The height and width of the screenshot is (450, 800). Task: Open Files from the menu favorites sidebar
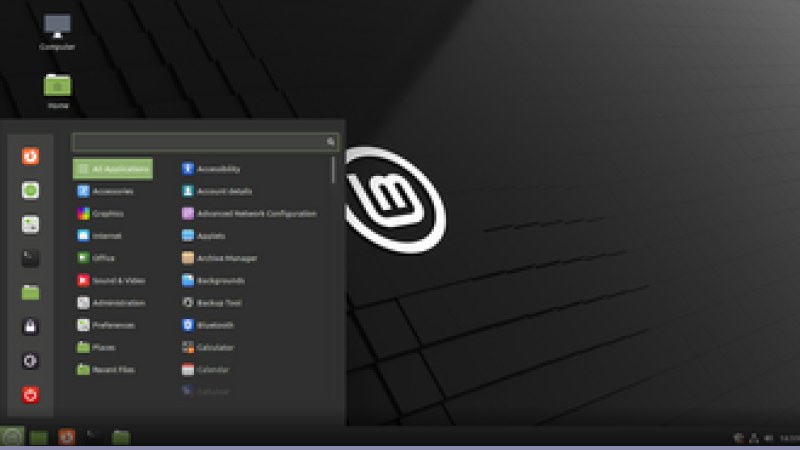pos(30,292)
